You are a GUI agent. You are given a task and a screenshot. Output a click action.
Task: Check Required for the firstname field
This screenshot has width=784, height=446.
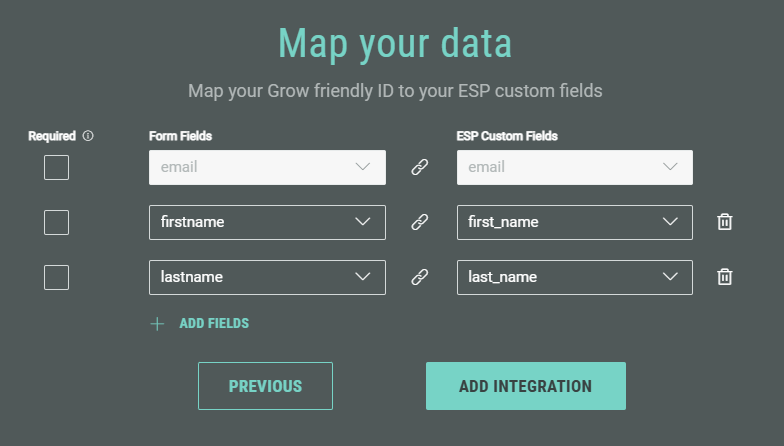[56, 222]
